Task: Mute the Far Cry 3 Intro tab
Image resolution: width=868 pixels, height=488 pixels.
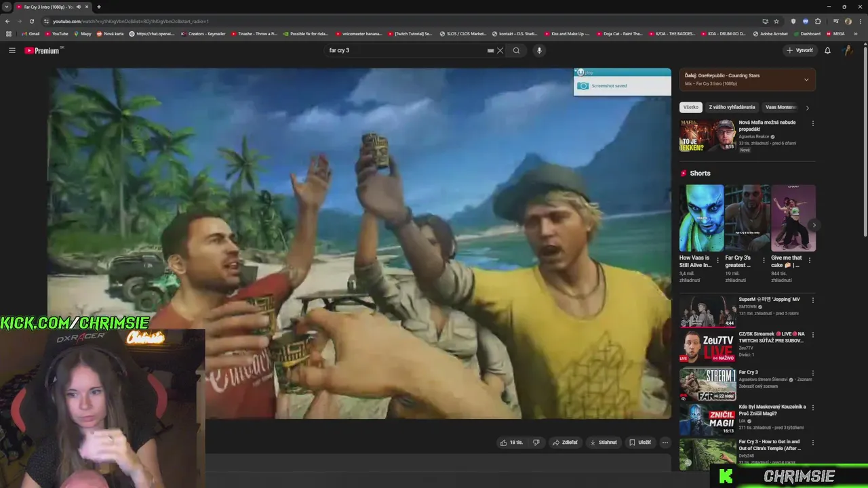Action: (79, 7)
